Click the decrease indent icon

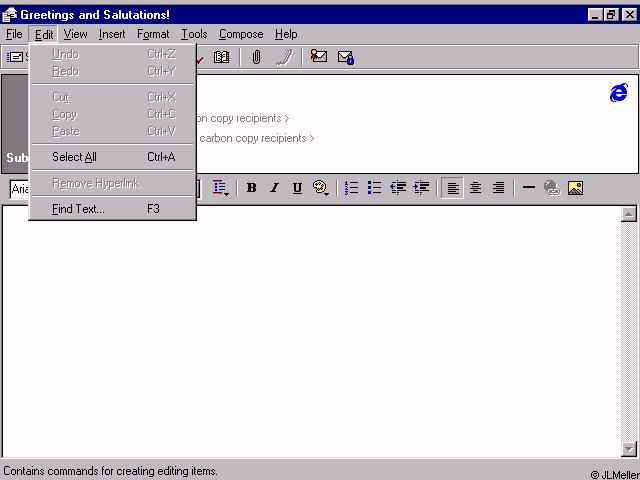[x=398, y=188]
